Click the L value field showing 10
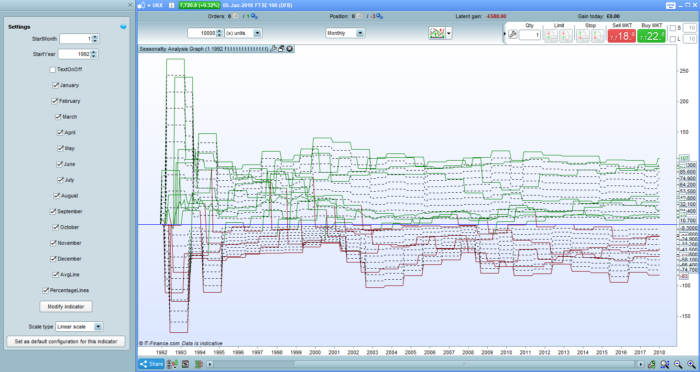 pyautogui.click(x=689, y=39)
